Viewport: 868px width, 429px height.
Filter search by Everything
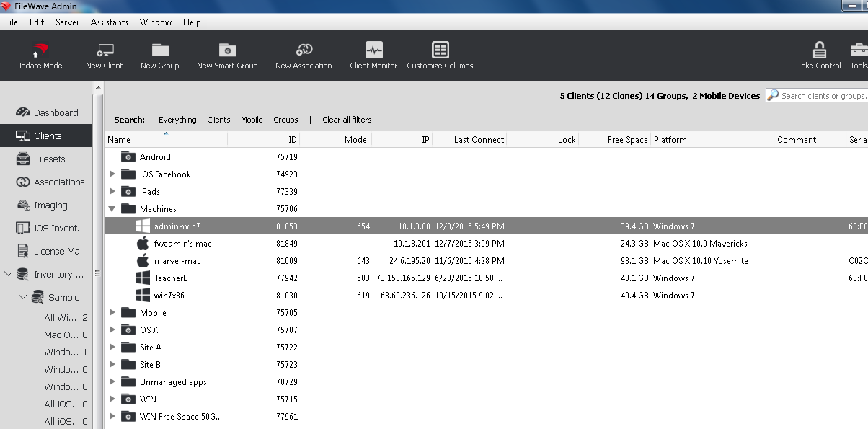pos(177,120)
